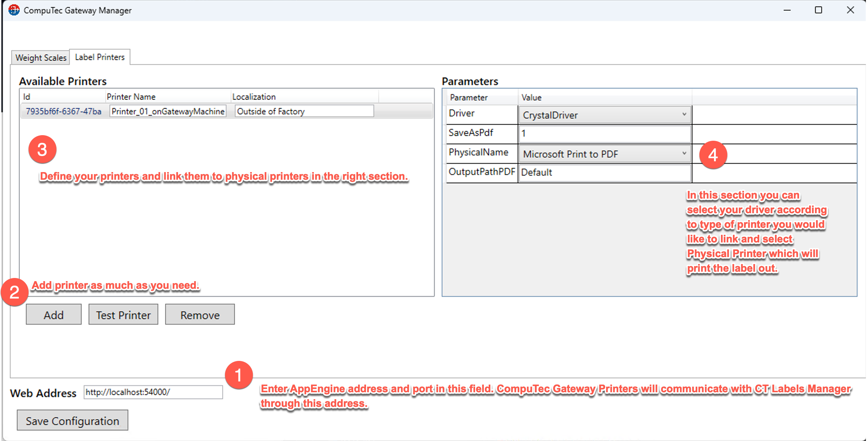
Task: Click the SaveAsPdf value field
Action: [605, 133]
